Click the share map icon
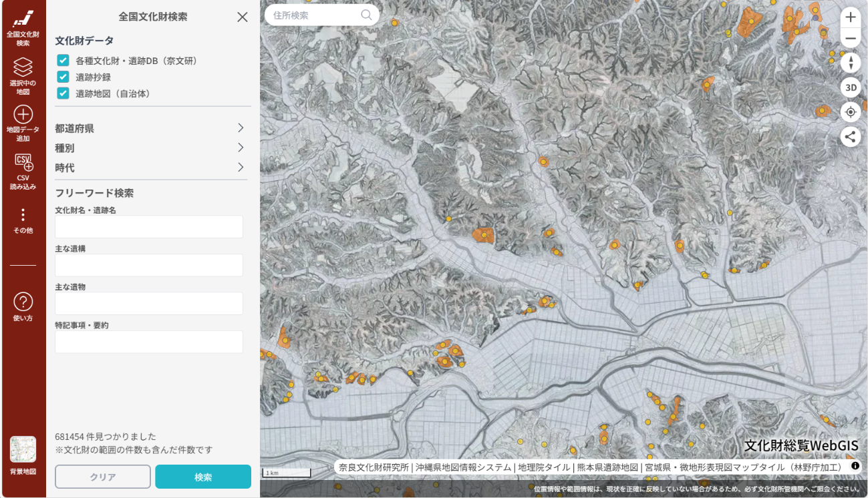Viewport: 868px width, 498px height. (851, 137)
